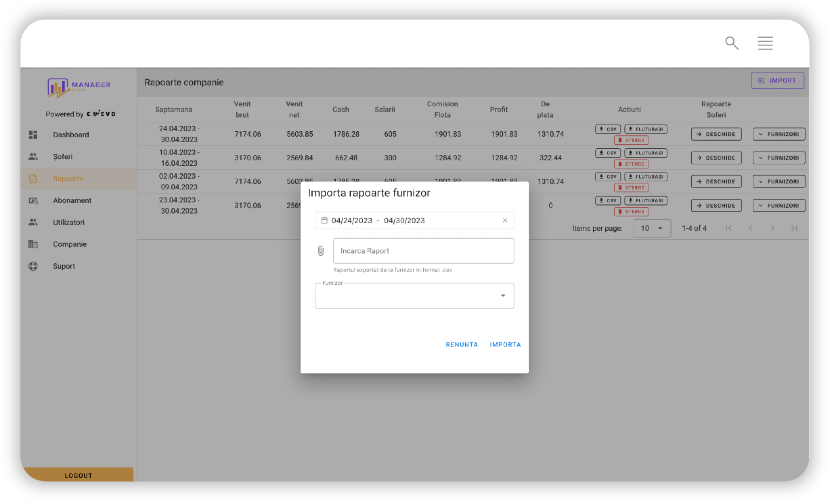This screenshot has height=500, width=834.
Task: Click the Suport globe icon
Action: click(x=33, y=266)
